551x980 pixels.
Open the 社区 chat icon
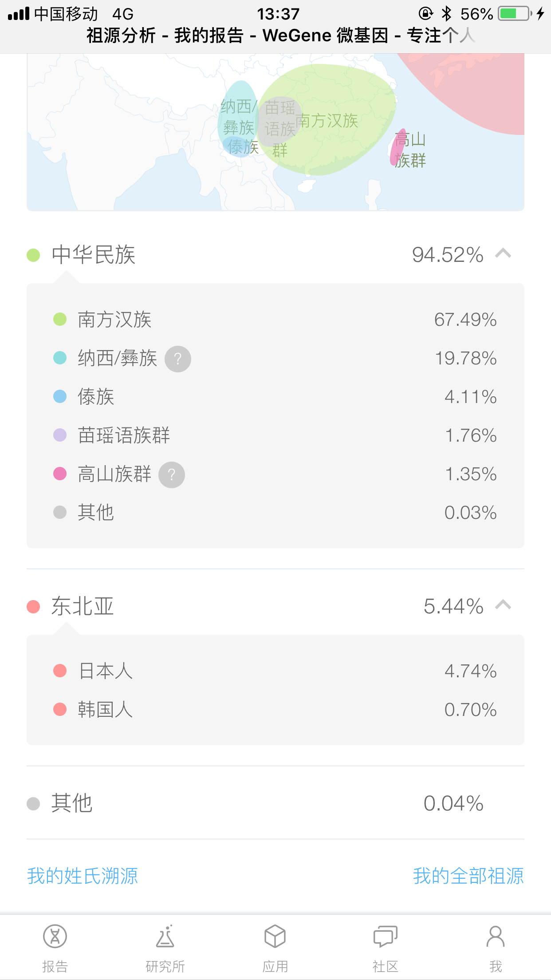[x=385, y=937]
